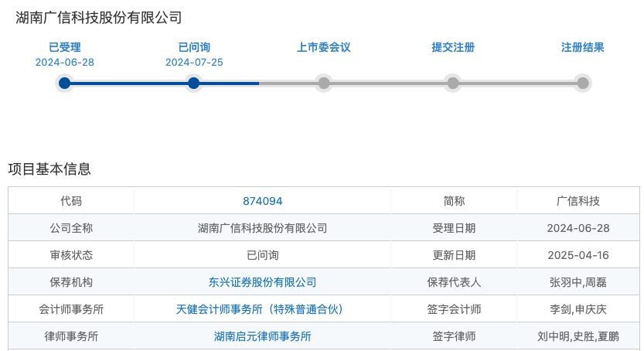Click the 2024-06-28 date under 已受理
Image resolution: width=644 pixels, height=351 pixels.
click(65, 63)
